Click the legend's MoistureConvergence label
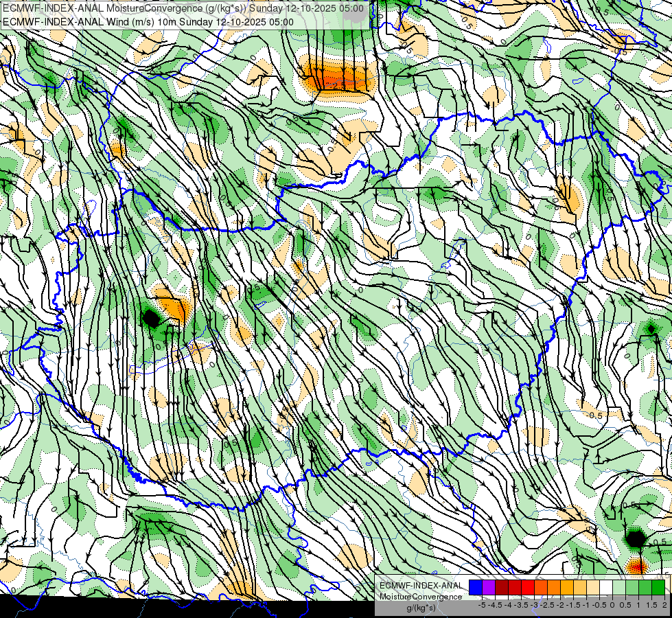This screenshot has height=618, width=672. (421, 597)
